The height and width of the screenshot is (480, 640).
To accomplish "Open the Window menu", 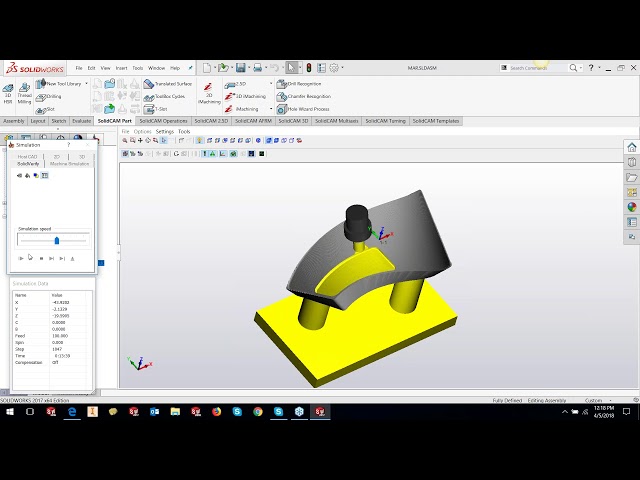I will [156, 68].
